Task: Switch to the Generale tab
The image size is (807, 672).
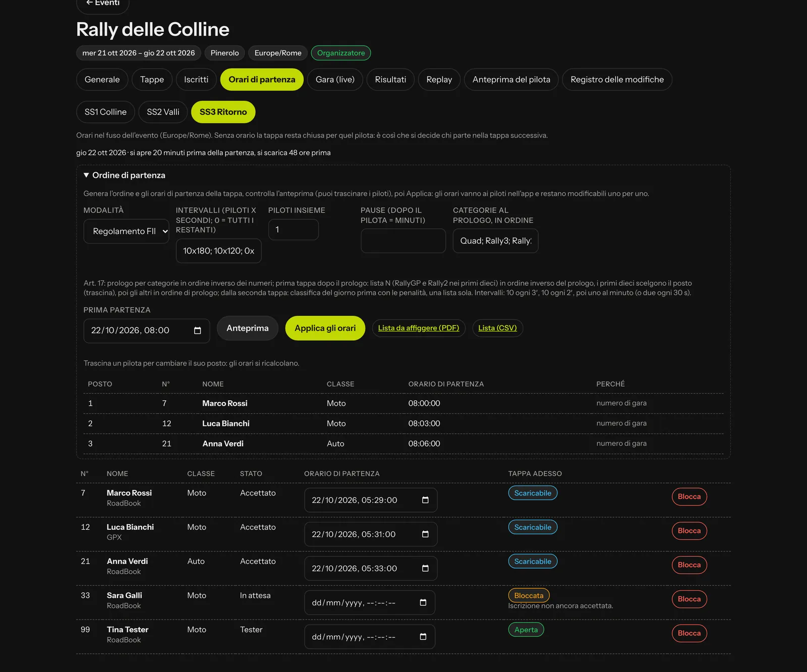Action: 102,80
